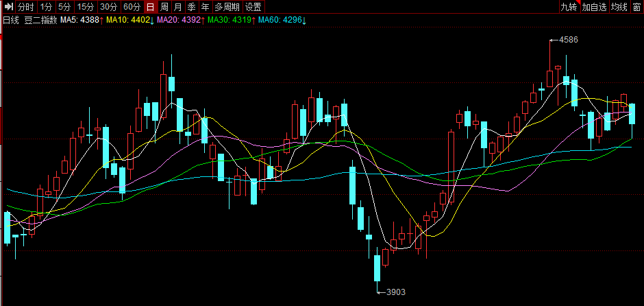Click the 日线 chart label
Viewport: 644px width, 306px height.
[x=11, y=20]
